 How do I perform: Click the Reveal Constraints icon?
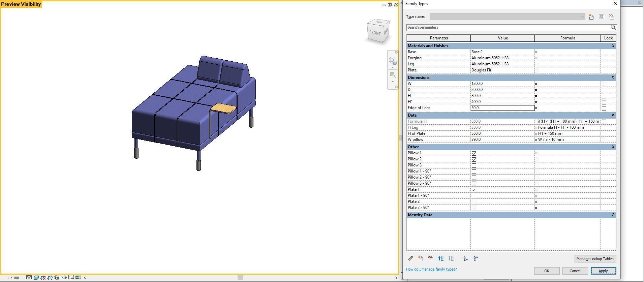tap(71, 278)
